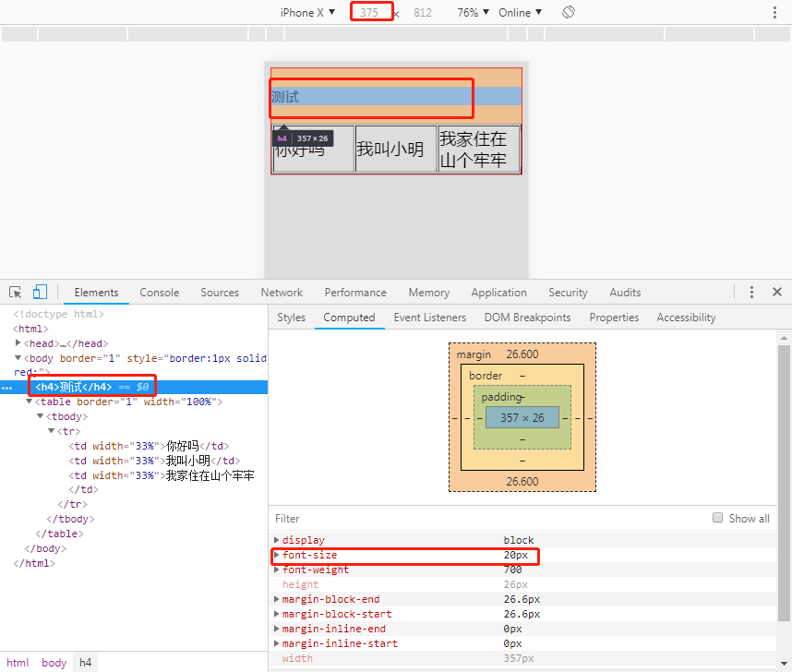Open the Accessibility pane

(686, 318)
